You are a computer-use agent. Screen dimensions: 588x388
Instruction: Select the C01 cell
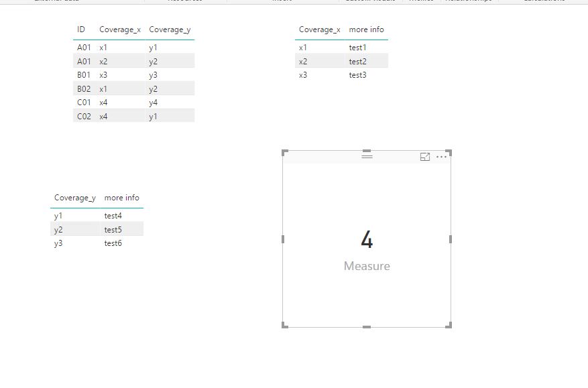(x=84, y=103)
